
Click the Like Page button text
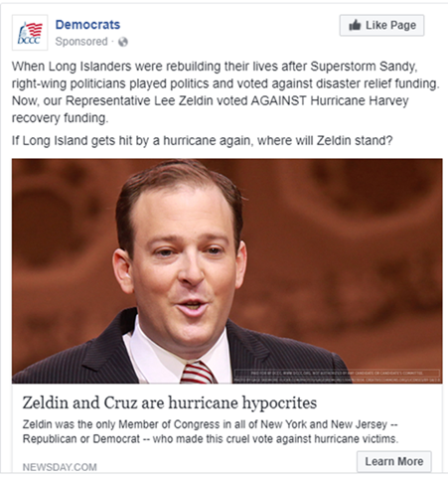click(390, 25)
